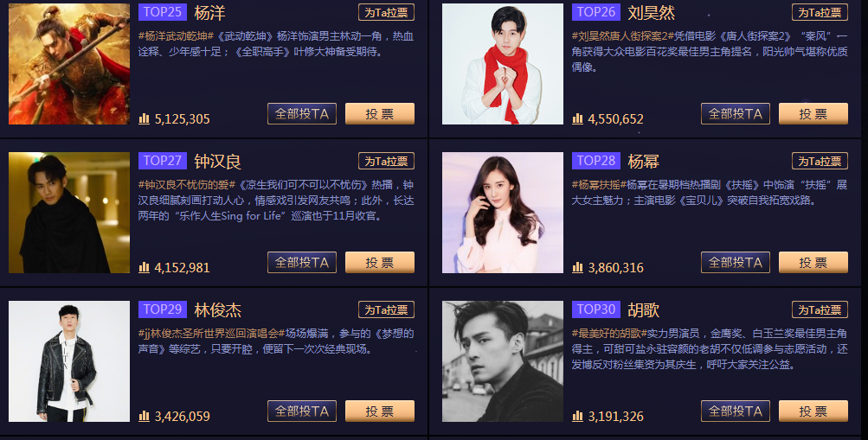Click the bar chart icon beside 4,550,652

(x=577, y=118)
